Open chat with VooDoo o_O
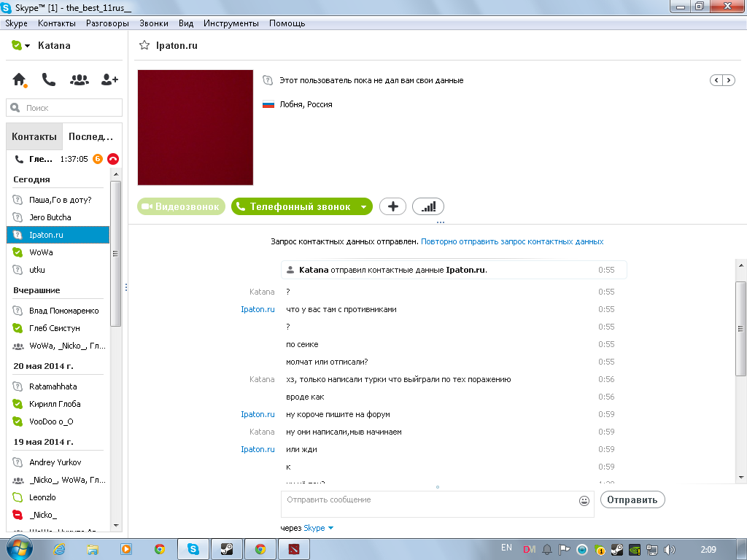The image size is (747, 560). pos(58,422)
